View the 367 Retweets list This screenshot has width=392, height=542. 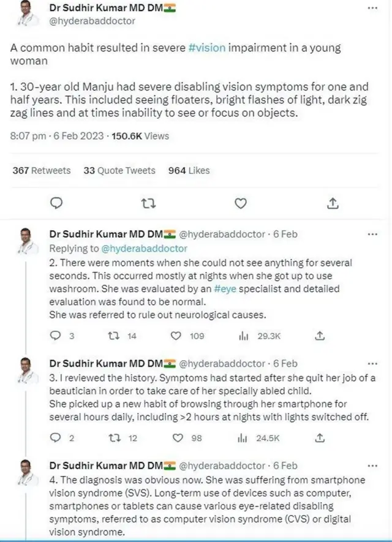(42, 170)
